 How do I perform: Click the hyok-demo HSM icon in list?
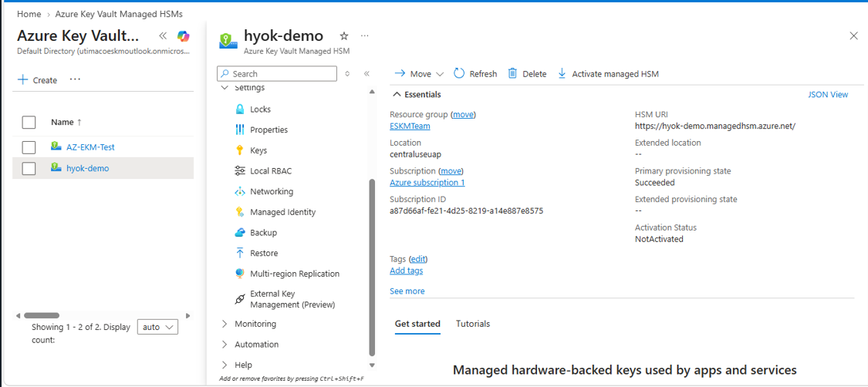[x=56, y=167]
